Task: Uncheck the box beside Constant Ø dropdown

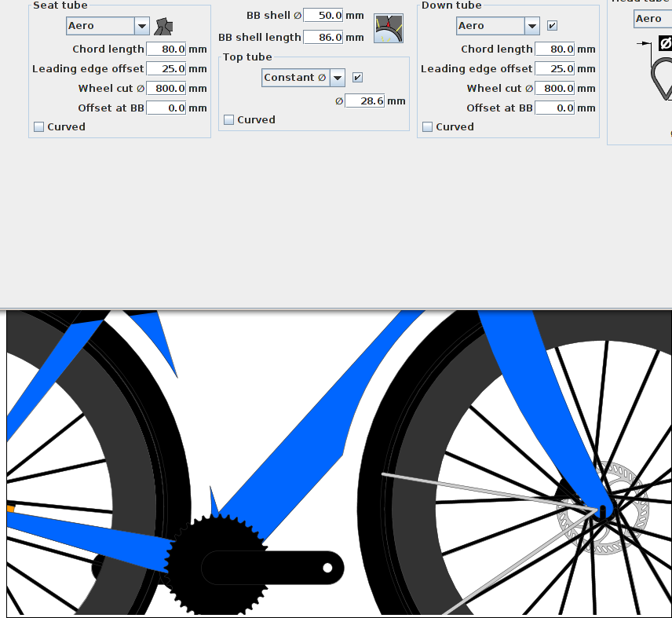Action: pos(357,78)
